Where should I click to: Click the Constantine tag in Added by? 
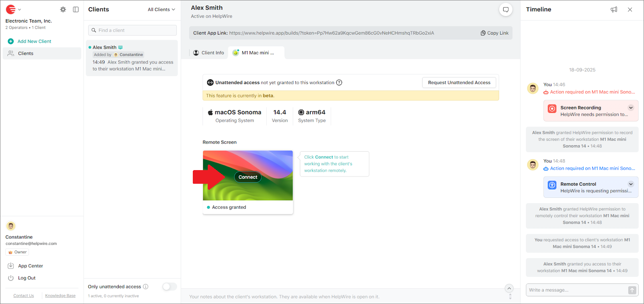[x=128, y=55]
